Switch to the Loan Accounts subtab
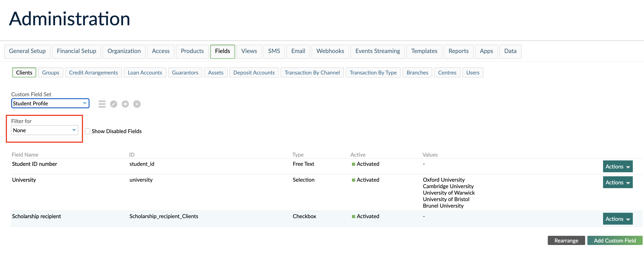The width and height of the screenshot is (644, 264). [x=145, y=72]
